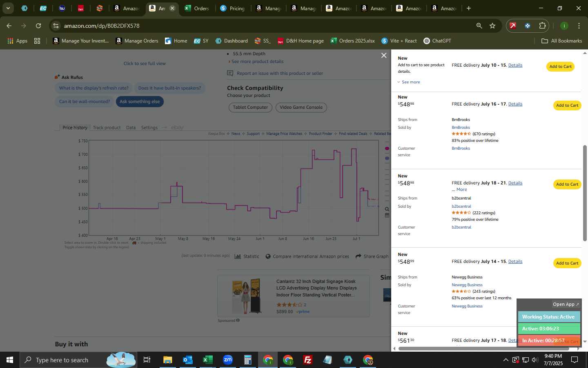Open Manage Your Inventory bookmark
The width and height of the screenshot is (588, 368).
point(81,41)
